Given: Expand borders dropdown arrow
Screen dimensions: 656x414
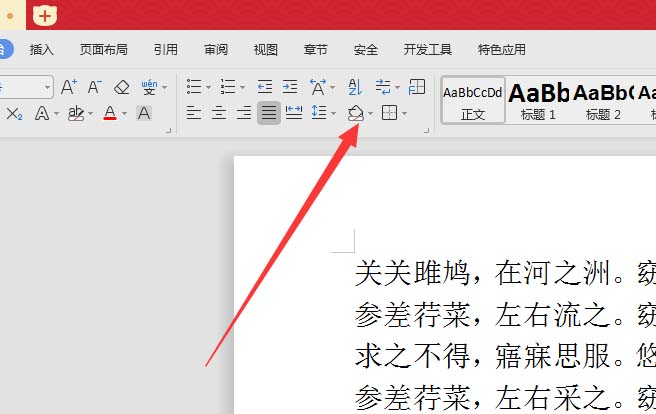Looking at the screenshot, I should (404, 114).
